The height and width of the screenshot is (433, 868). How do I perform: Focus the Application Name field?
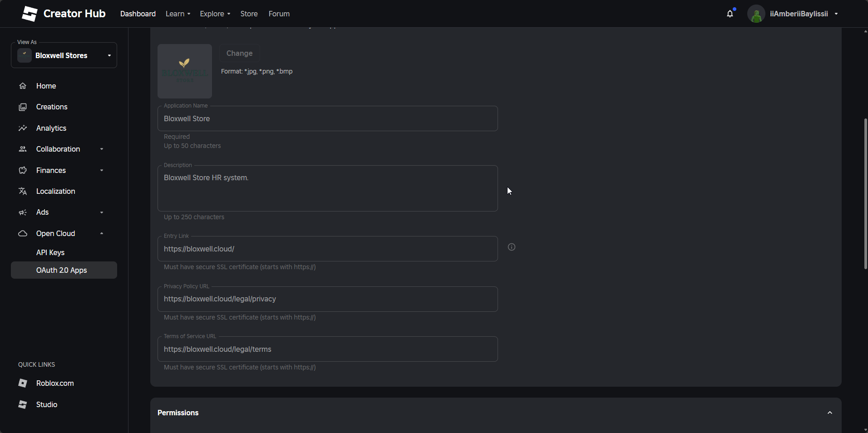click(x=328, y=118)
